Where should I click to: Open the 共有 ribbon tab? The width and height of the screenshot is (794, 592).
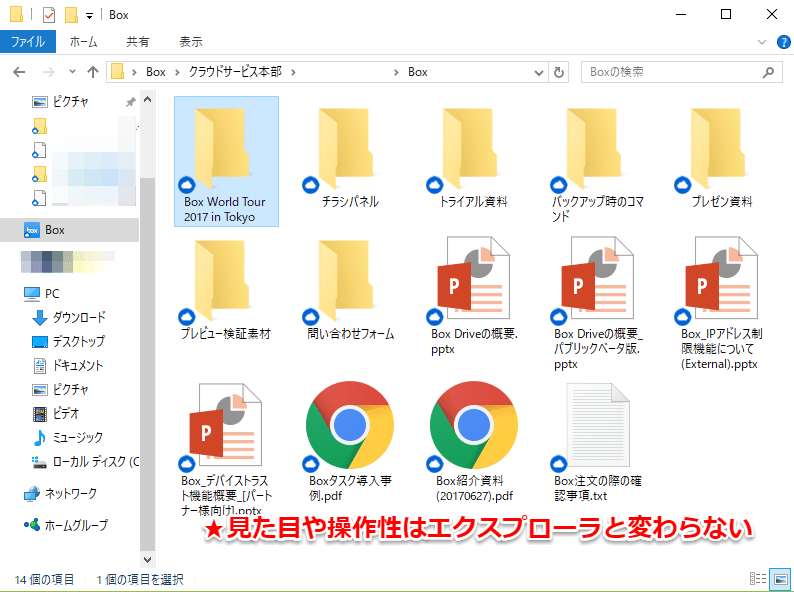click(138, 42)
